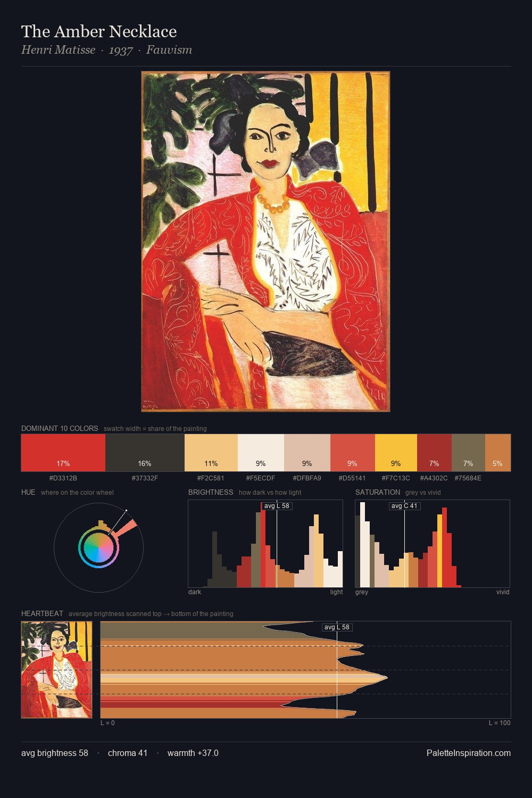Select the orange-brown 5% swatch

pyautogui.click(x=498, y=453)
